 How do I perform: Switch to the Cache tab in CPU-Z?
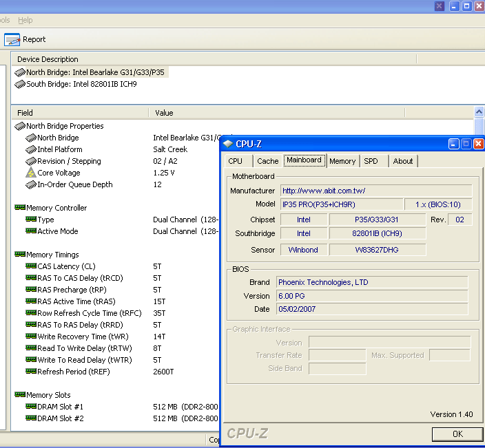[268, 161]
